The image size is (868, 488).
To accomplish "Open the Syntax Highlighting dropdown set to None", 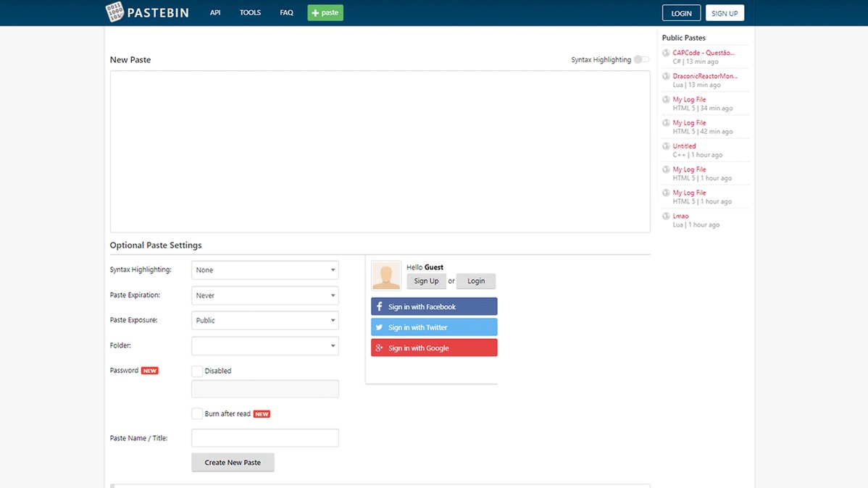I will coord(265,270).
